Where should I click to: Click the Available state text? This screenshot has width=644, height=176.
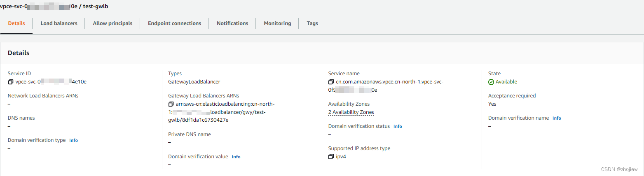point(506,82)
